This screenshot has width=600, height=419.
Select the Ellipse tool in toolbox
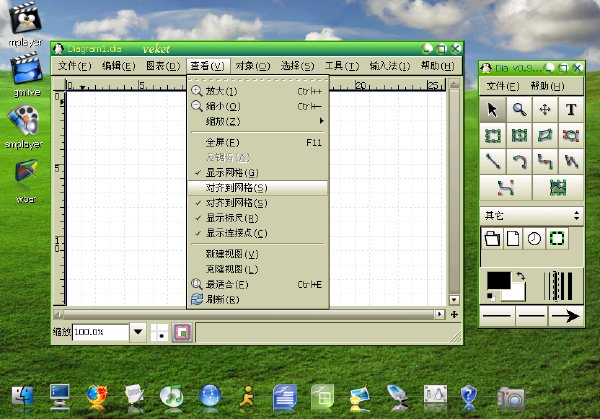click(x=519, y=135)
